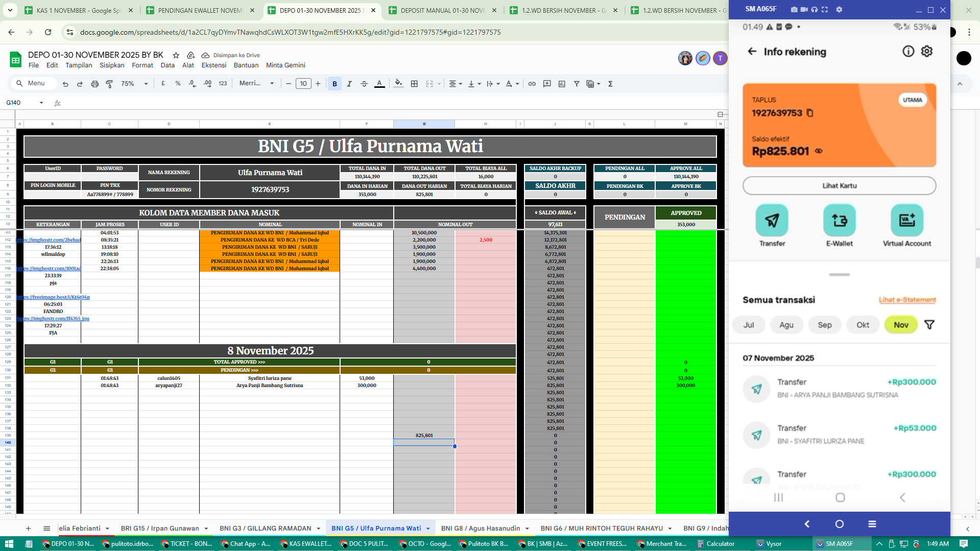Image resolution: width=980 pixels, height=551 pixels.
Task: Expand the Name box G140 dropdown
Action: coord(41,103)
